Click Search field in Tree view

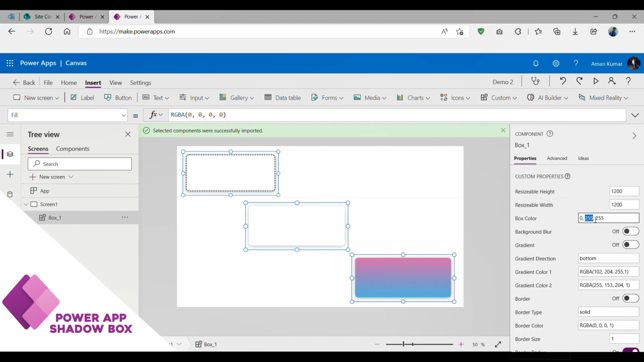pyautogui.click(x=79, y=164)
